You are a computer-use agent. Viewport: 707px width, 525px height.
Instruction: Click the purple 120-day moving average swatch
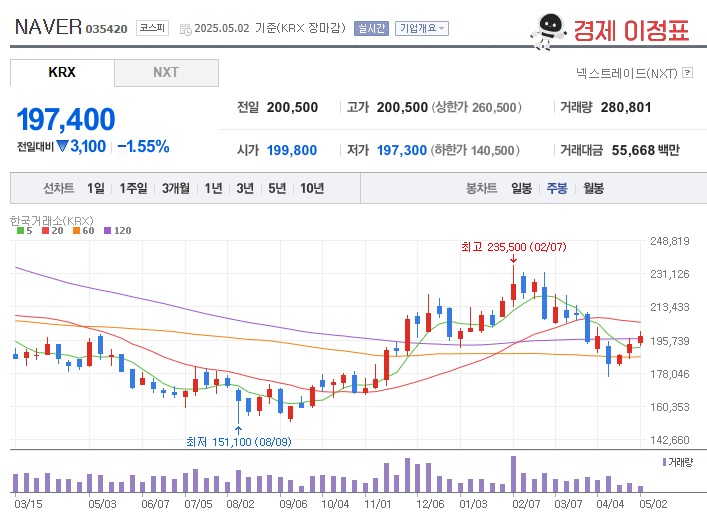point(107,230)
